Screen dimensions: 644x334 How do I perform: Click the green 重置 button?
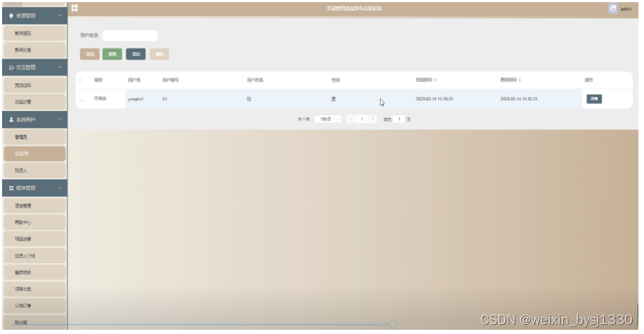(x=112, y=54)
